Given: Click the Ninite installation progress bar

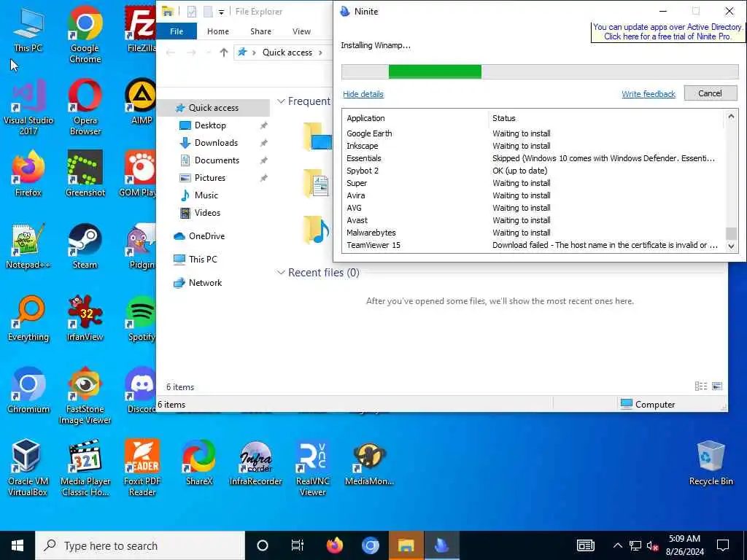Looking at the screenshot, I should tap(540, 72).
